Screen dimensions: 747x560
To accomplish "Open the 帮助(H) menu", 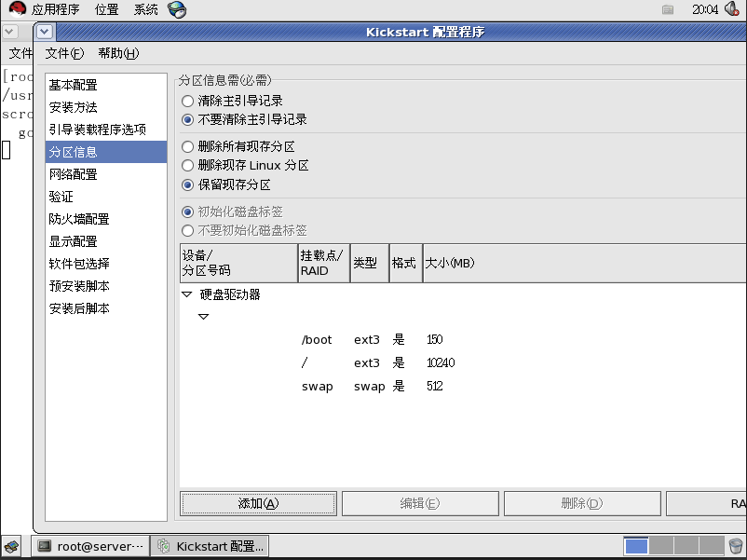I will (118, 53).
